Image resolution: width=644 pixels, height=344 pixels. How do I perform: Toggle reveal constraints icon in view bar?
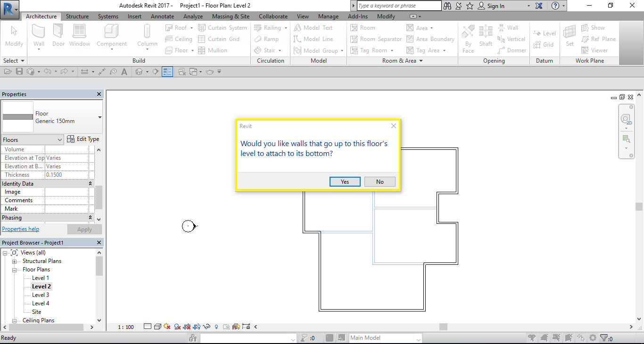tap(246, 326)
